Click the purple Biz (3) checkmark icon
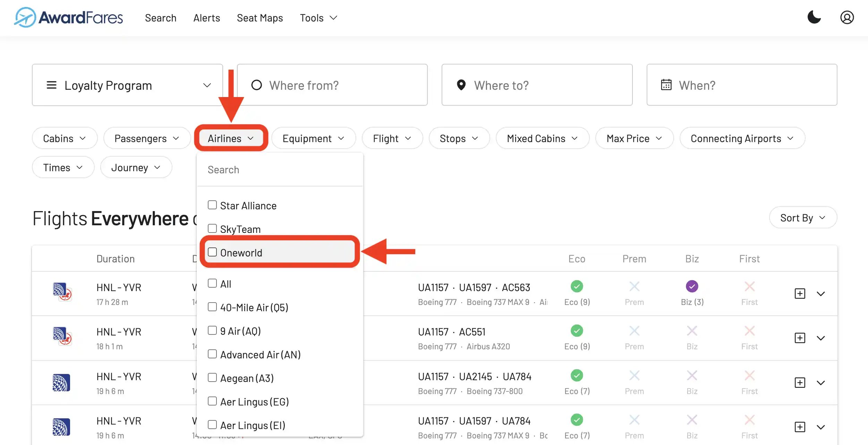868x445 pixels. point(692,286)
